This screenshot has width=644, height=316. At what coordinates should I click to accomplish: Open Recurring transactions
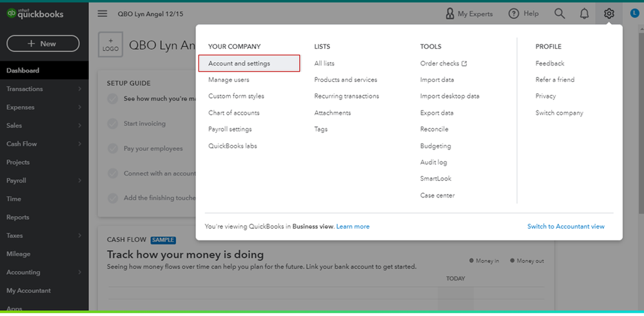pyautogui.click(x=347, y=96)
